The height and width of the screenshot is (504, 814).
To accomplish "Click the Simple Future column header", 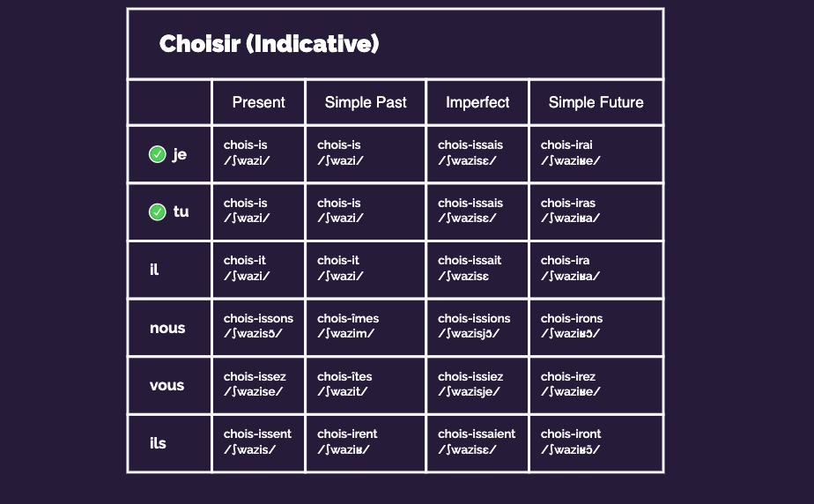I will click(596, 102).
